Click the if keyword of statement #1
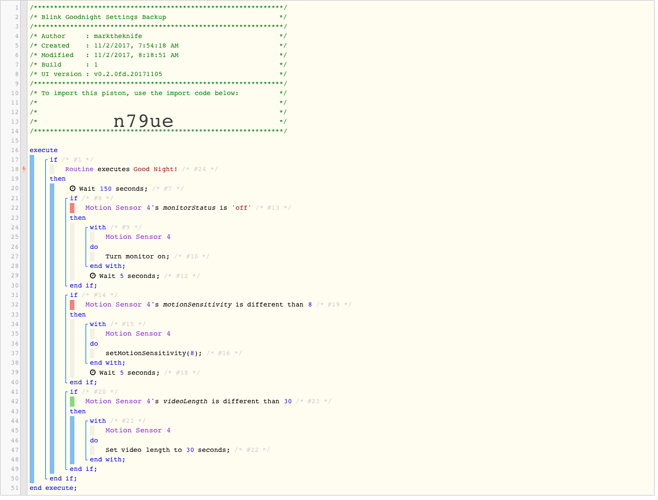This screenshot has width=658, height=500. [53, 160]
